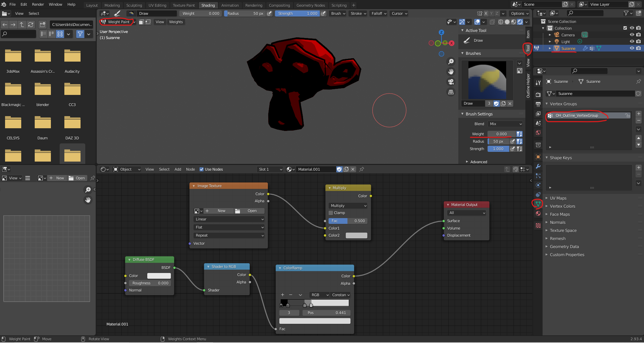Toggle X axis mirror symmetry
The image size is (644, 343).
coord(486,13)
